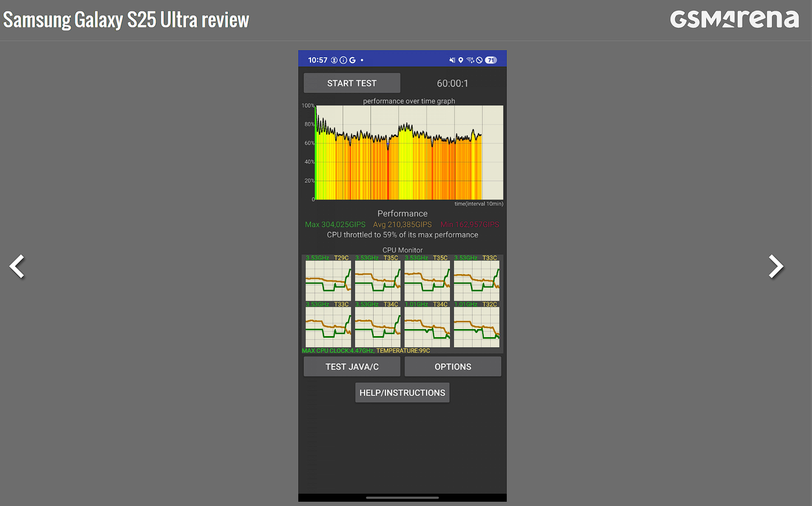Click the T29C CPU core graph
Screen dimensions: 812x506
click(x=328, y=281)
